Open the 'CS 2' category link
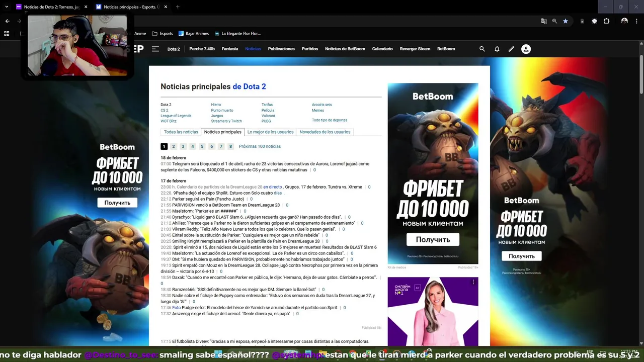 point(165,110)
